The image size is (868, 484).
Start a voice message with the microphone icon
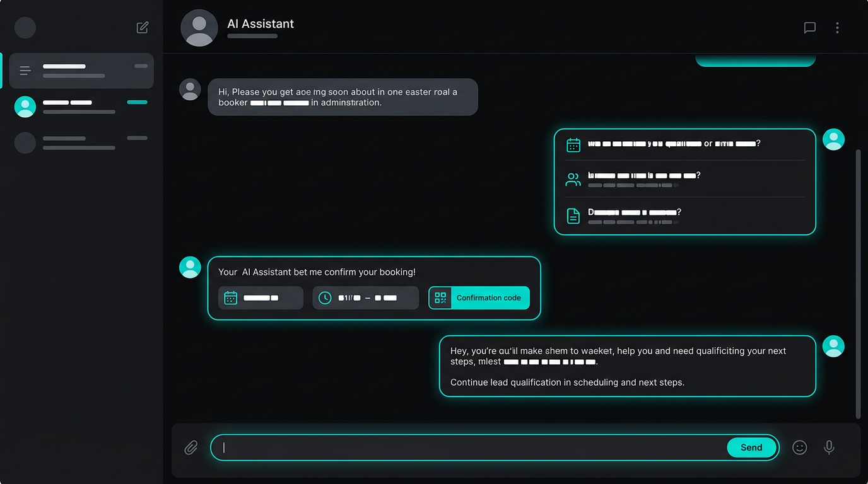(x=829, y=447)
